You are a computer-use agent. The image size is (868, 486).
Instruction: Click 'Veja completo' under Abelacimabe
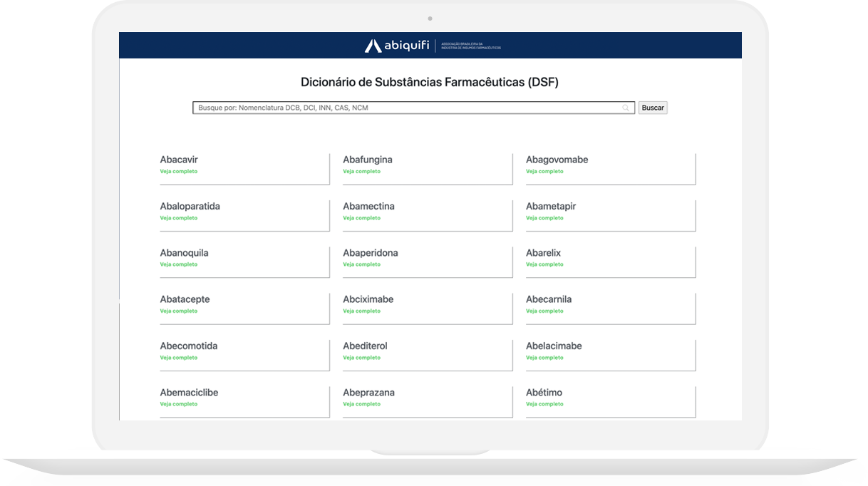pos(545,358)
